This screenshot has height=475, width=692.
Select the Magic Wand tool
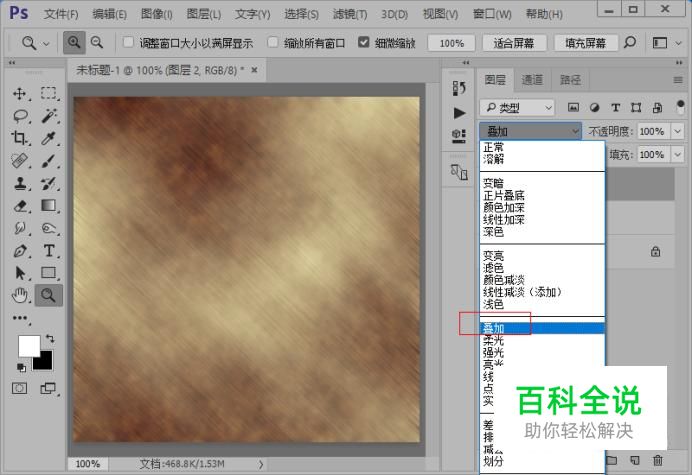click(49, 116)
